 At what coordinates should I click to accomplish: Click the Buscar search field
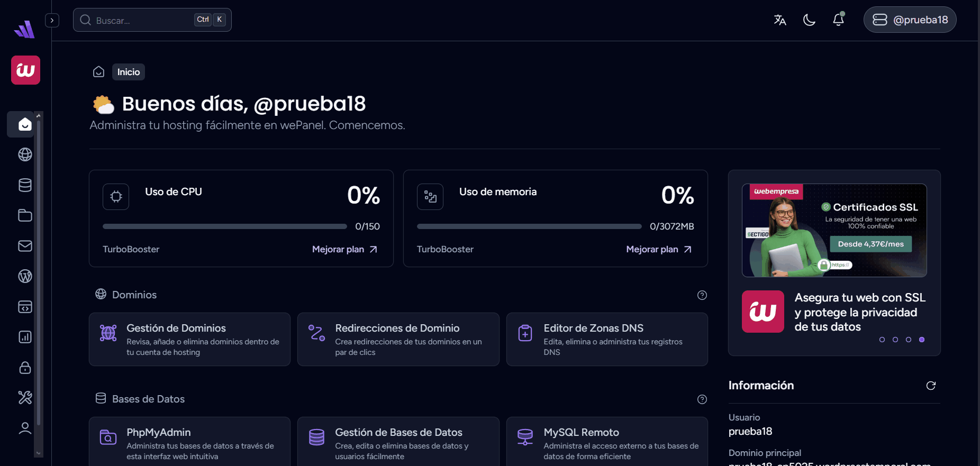point(143,20)
